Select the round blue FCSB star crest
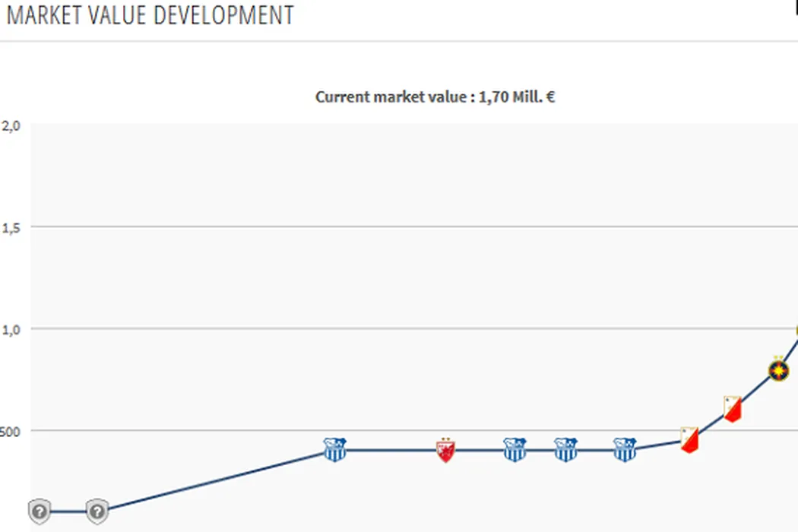This screenshot has width=798, height=532. coord(778,370)
